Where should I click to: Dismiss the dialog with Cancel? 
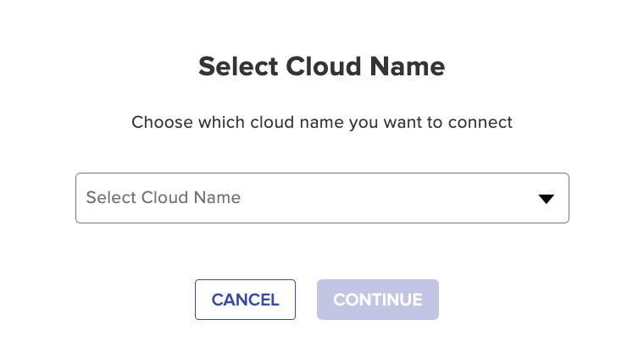245,300
